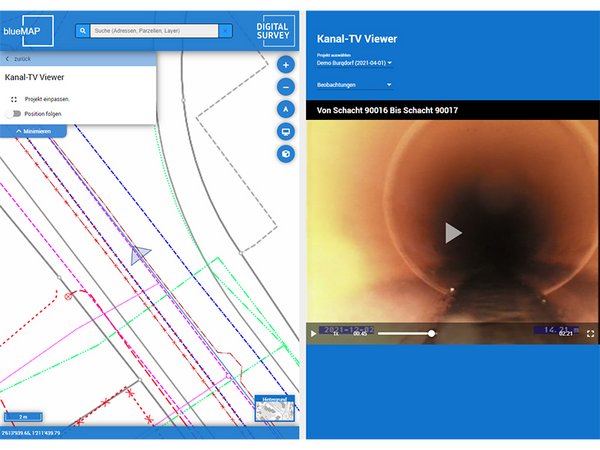
Task: Click the search magnifier icon
Action: point(82,31)
